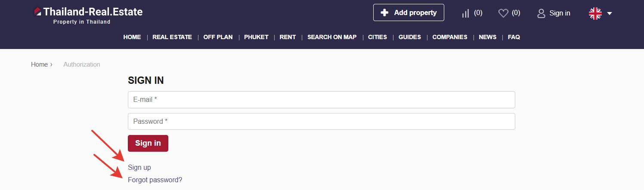Focus the E-mail input field
Image resolution: width=644 pixels, height=190 pixels.
[x=321, y=100]
